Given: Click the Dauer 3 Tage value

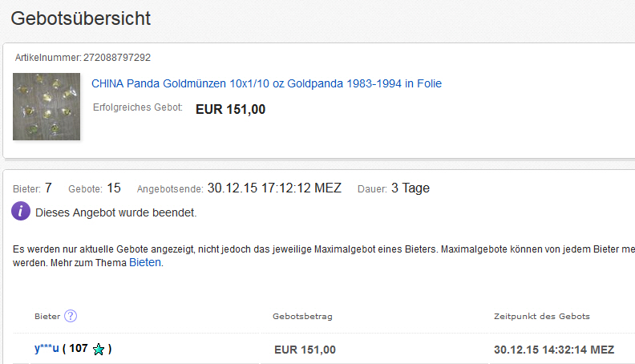Looking at the screenshot, I should [x=410, y=188].
